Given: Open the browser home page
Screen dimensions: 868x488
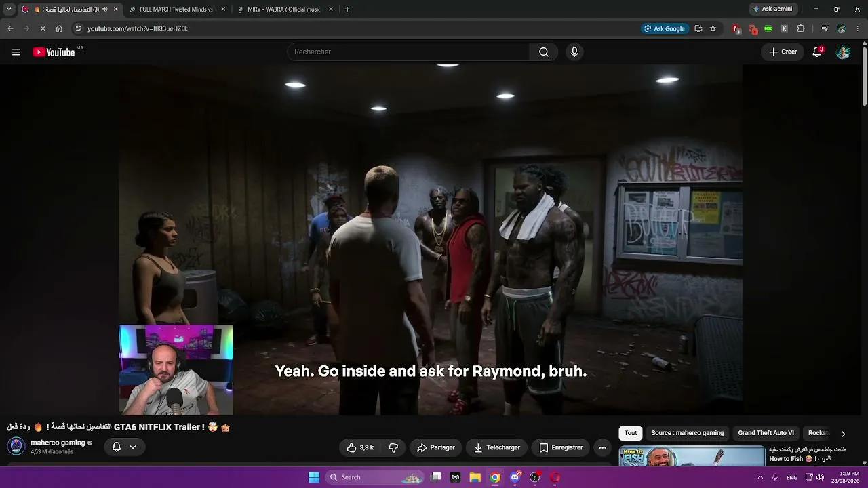Looking at the screenshot, I should point(59,28).
